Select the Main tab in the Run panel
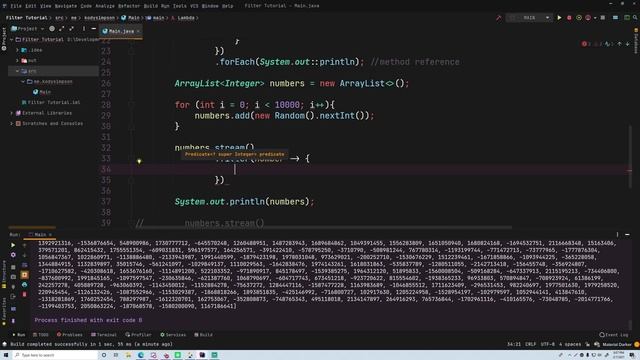 tap(40, 235)
